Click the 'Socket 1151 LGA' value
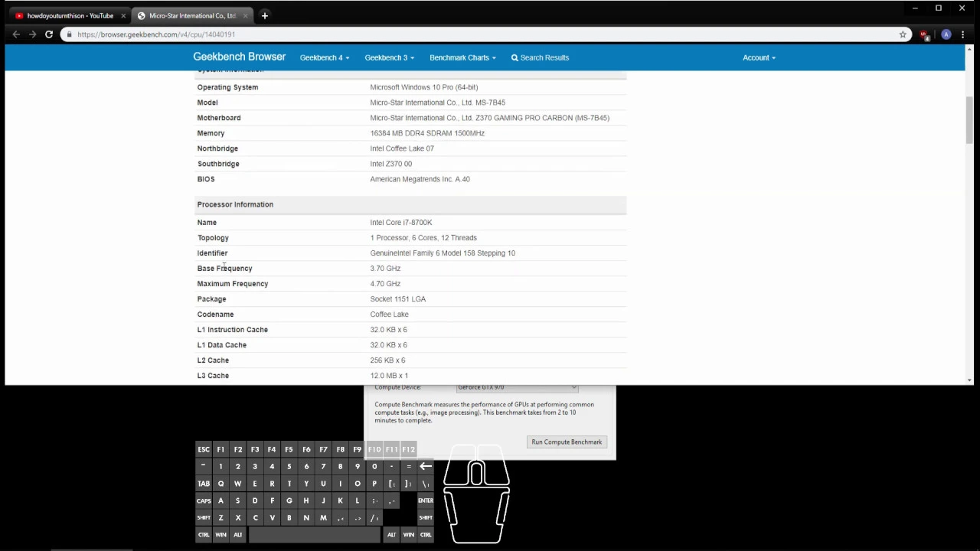 [398, 299]
